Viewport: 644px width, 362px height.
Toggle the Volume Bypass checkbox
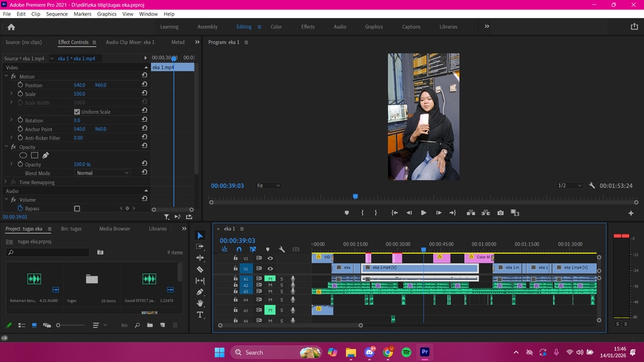[76, 209]
